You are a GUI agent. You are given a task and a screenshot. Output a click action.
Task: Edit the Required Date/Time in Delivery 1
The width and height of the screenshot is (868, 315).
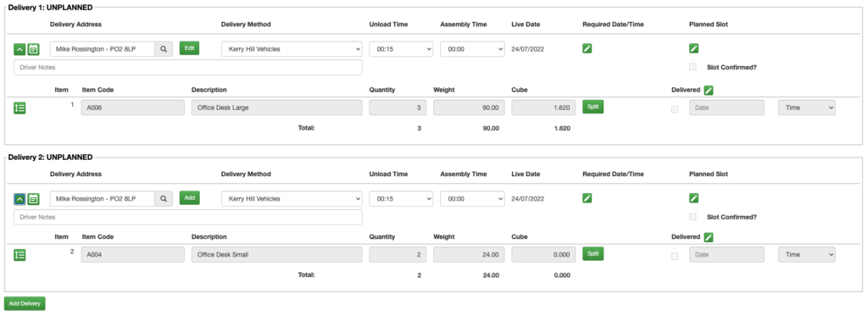click(x=587, y=48)
